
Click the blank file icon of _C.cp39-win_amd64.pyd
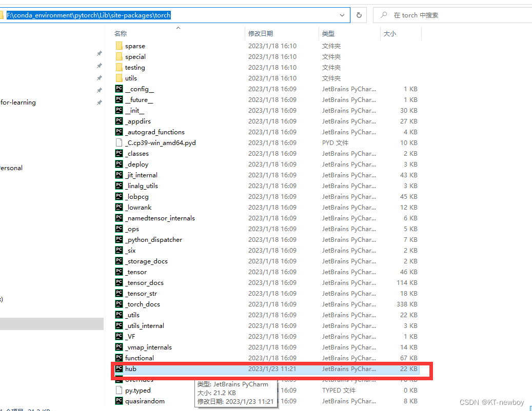point(119,142)
